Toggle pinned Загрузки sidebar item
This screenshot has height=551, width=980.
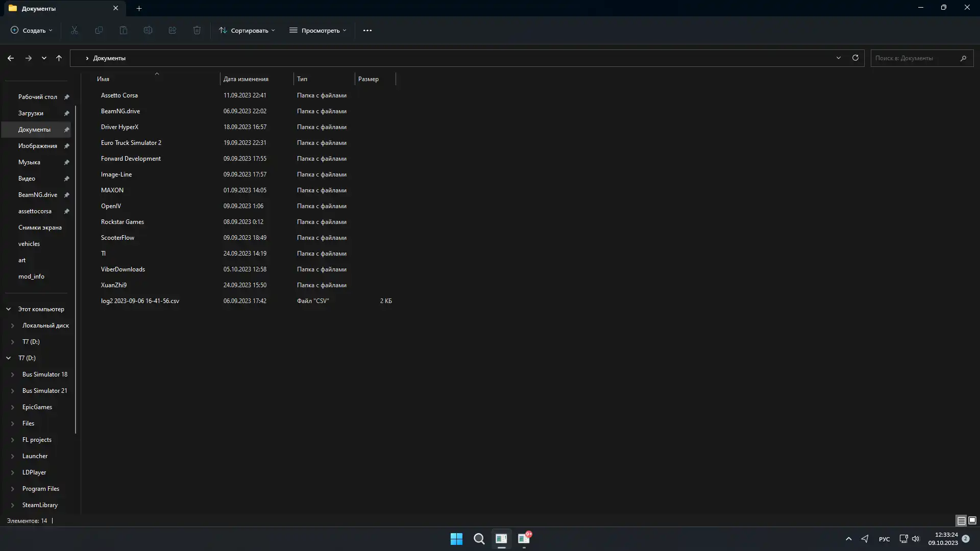(67, 112)
